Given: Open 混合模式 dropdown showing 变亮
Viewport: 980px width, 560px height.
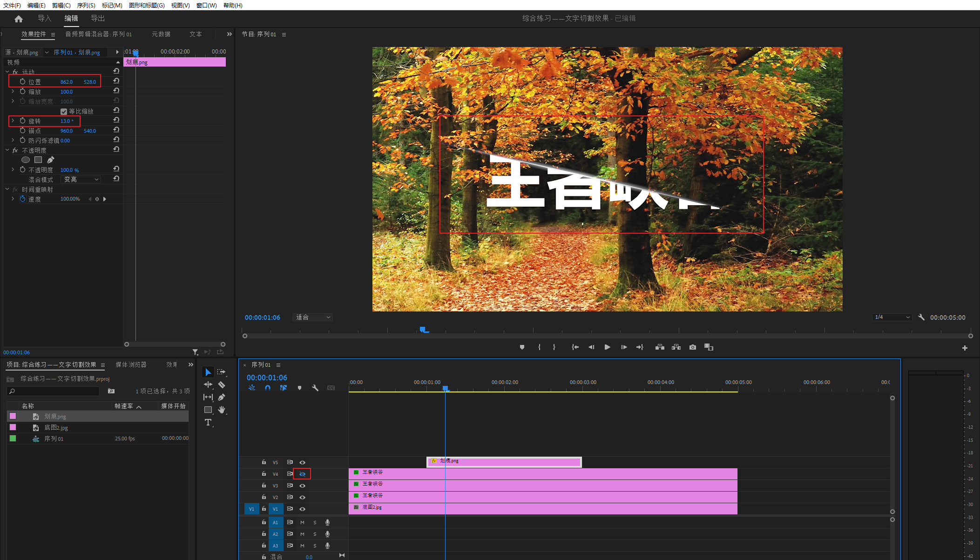Looking at the screenshot, I should 81,179.
